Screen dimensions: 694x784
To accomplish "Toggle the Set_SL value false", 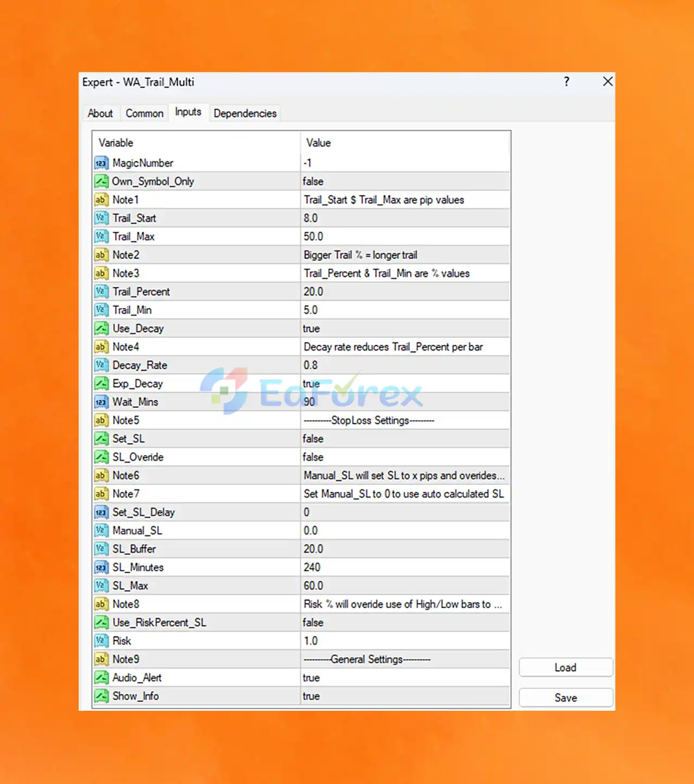I will [x=405, y=439].
